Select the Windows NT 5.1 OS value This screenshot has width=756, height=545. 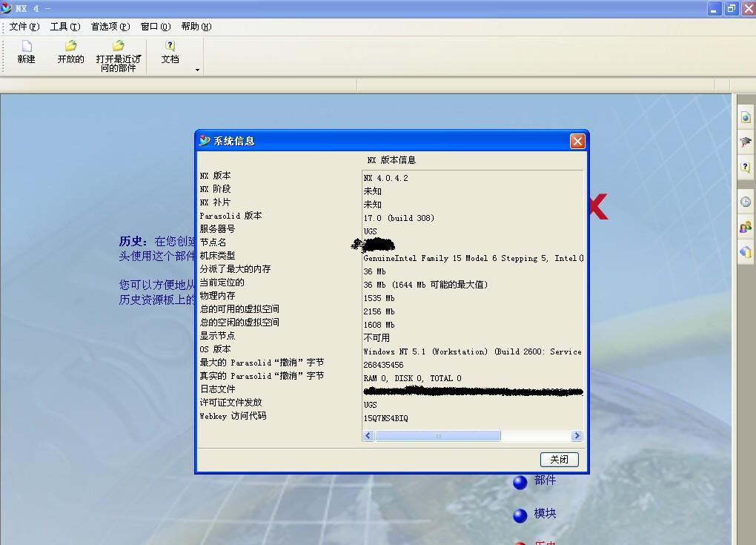473,351
